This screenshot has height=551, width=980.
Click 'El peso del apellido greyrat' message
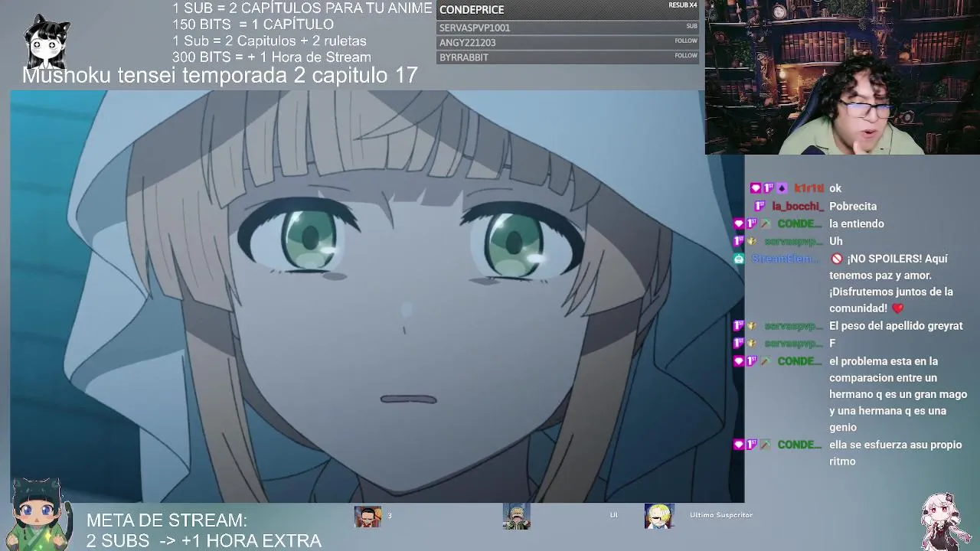coord(896,326)
